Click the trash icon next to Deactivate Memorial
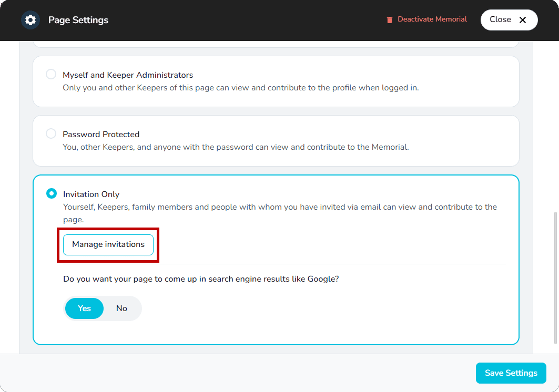The height and width of the screenshot is (392, 559). 389,19
